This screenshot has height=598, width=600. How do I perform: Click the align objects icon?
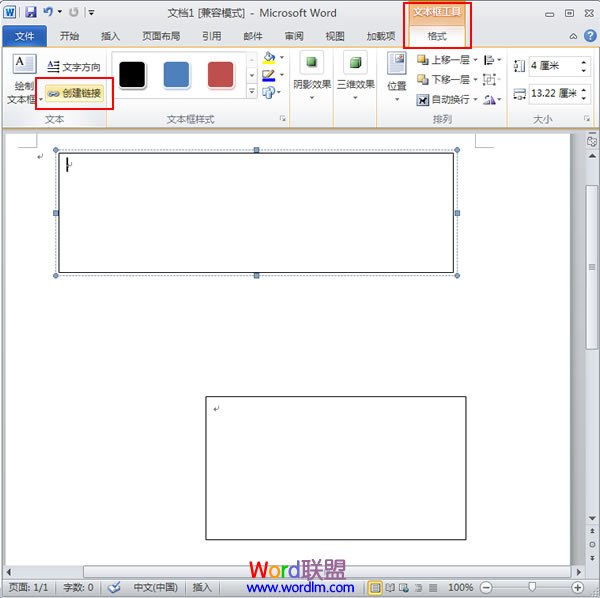pyautogui.click(x=489, y=60)
